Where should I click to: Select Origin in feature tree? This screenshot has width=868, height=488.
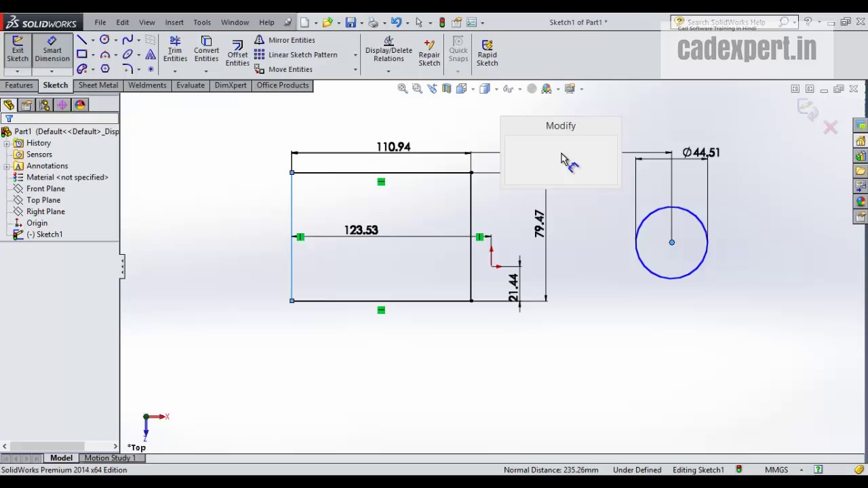coord(37,223)
